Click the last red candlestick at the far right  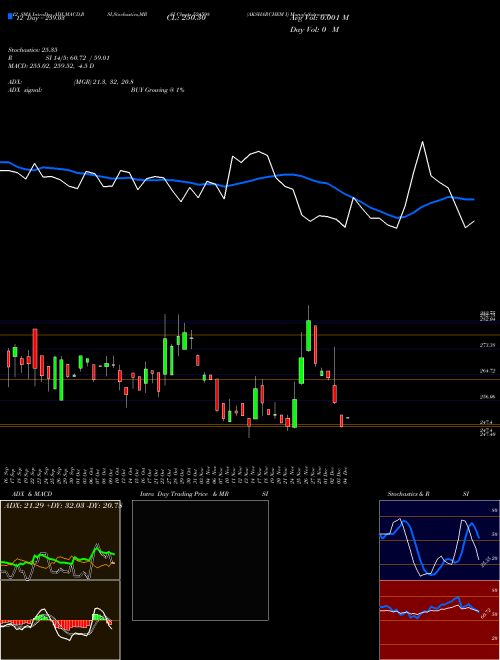(341, 421)
